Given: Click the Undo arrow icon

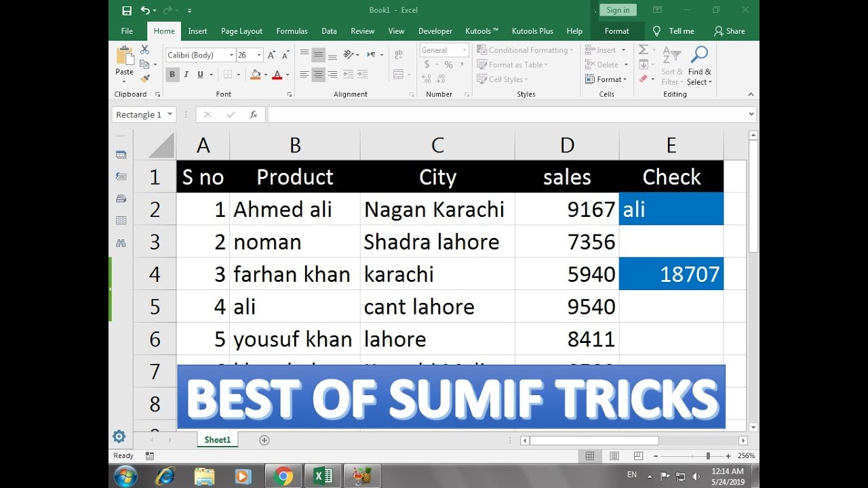Looking at the screenshot, I should [x=145, y=10].
